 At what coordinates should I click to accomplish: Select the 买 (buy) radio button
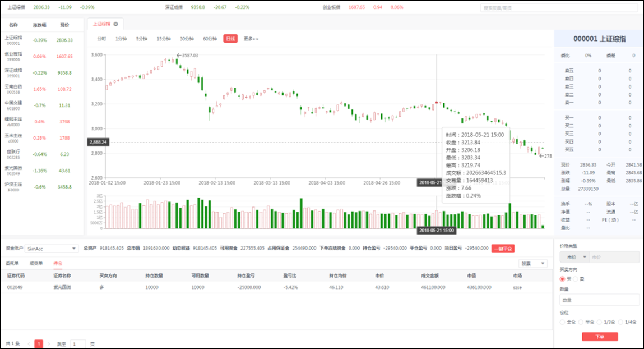click(563, 279)
